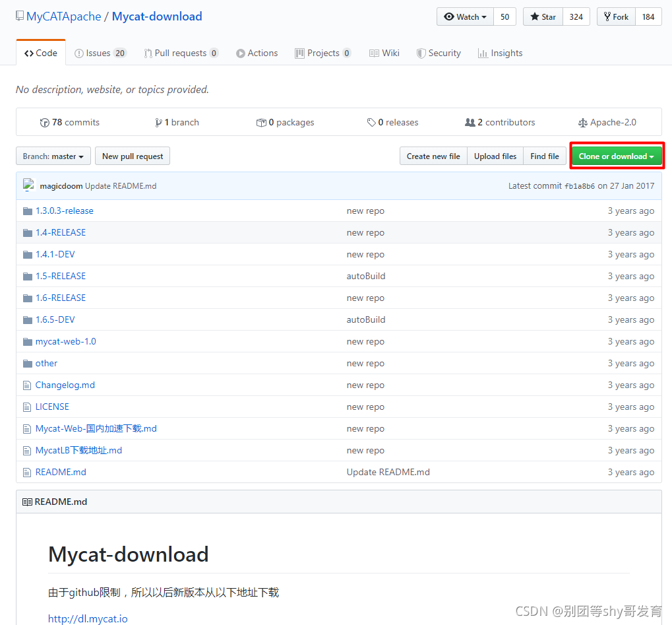Expand the Branch: master selector
The image size is (672, 625).
click(53, 156)
